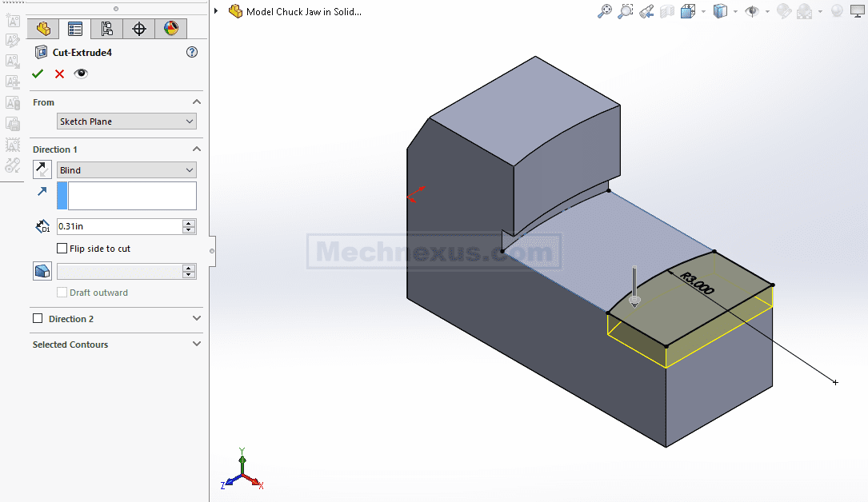Open the Blind end condition dropdown
The width and height of the screenshot is (868, 502).
pyautogui.click(x=126, y=169)
